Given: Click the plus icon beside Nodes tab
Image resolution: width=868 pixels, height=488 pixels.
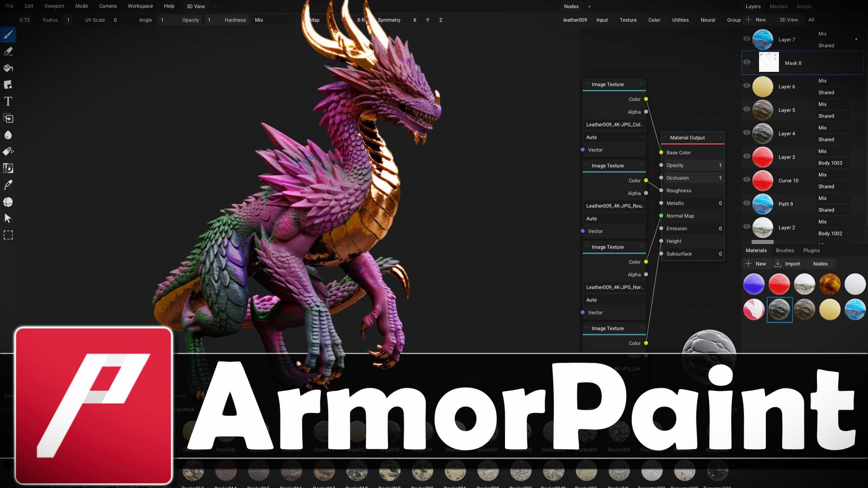Looking at the screenshot, I should [589, 6].
